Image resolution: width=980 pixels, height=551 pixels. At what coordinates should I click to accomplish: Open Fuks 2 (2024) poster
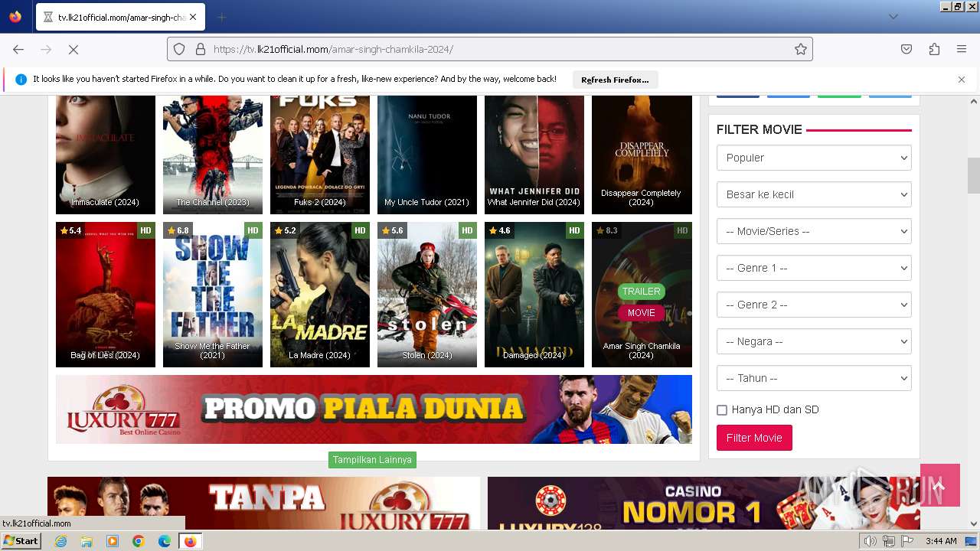(320, 155)
